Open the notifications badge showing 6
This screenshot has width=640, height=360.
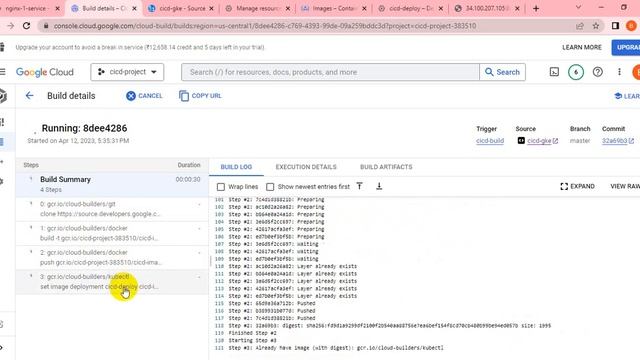576,72
